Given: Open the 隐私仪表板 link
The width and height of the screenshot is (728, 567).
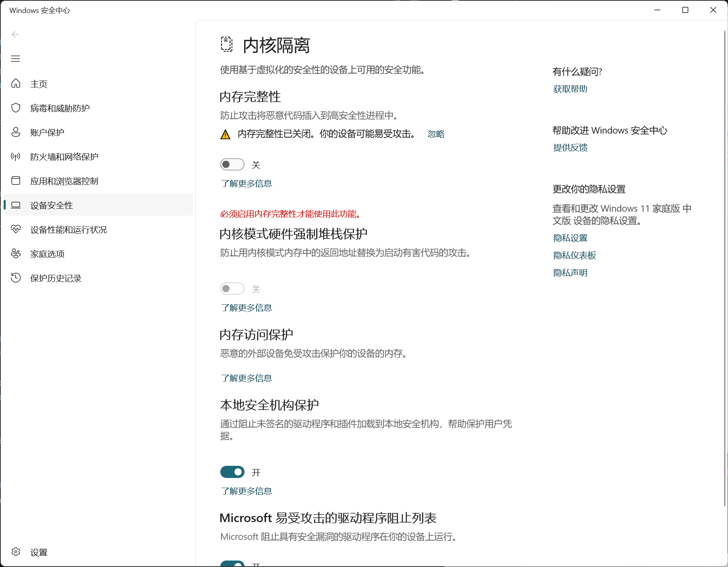Looking at the screenshot, I should pyautogui.click(x=575, y=255).
